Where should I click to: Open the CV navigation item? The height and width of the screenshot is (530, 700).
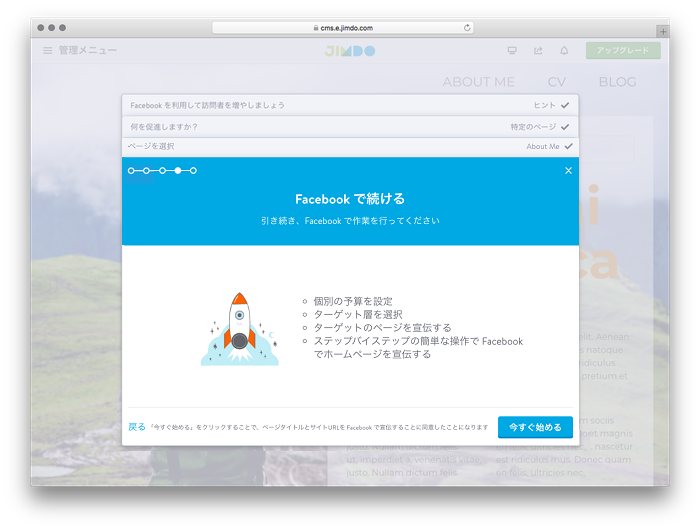557,82
